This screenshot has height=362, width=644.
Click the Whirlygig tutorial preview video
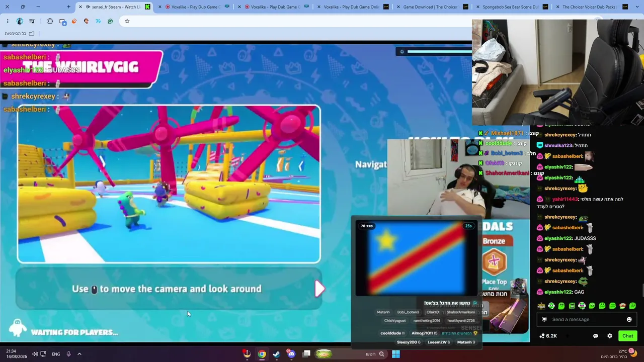(169, 184)
